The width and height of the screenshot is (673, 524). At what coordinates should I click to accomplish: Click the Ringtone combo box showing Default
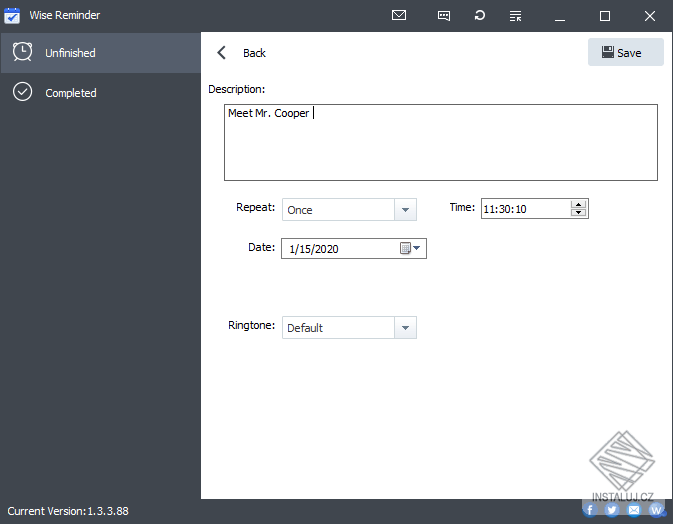[x=349, y=328]
